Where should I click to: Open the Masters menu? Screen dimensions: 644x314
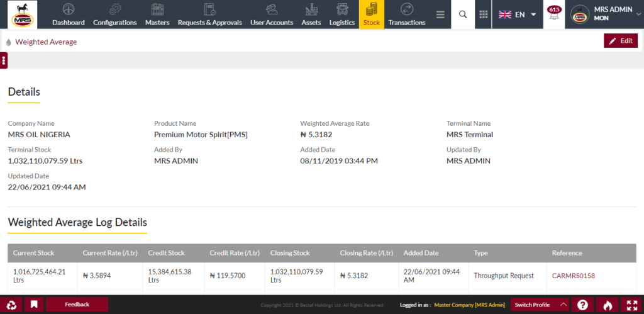tap(157, 15)
